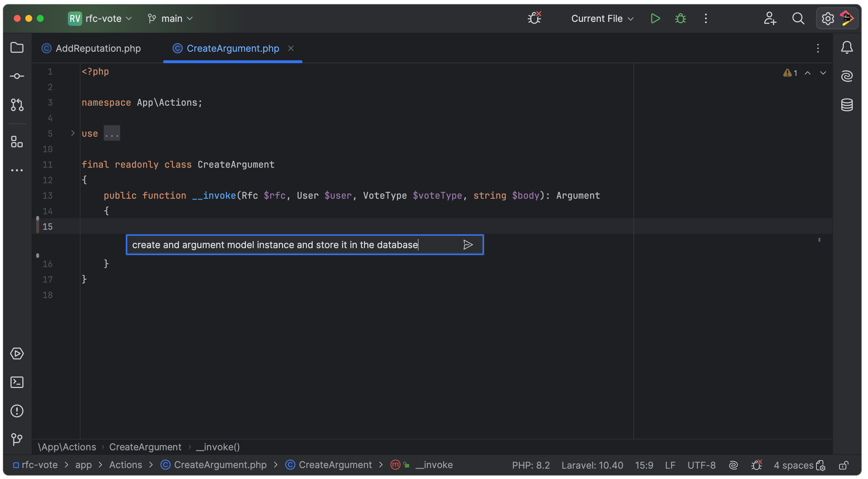Image resolution: width=868 pixels, height=479 pixels.
Task: Open the Project folder tool window
Action: tap(17, 47)
